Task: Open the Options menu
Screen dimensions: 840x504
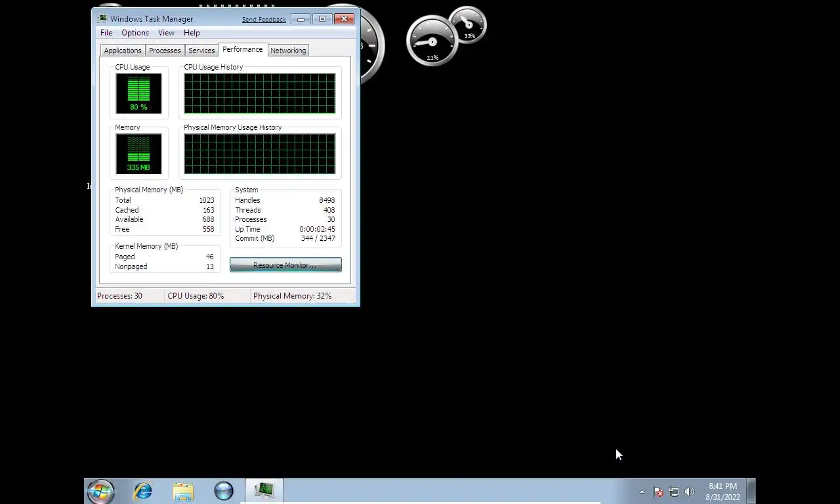Action: (x=135, y=33)
